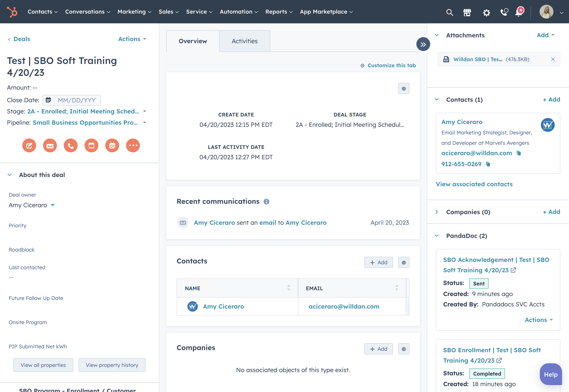
Task: Switch to the Activities tab
Action: (245, 41)
